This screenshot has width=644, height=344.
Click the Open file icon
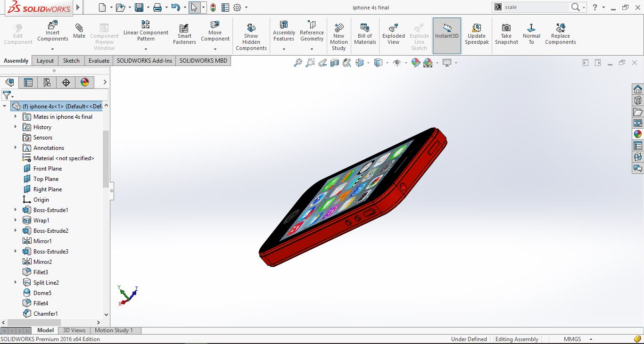click(x=120, y=8)
